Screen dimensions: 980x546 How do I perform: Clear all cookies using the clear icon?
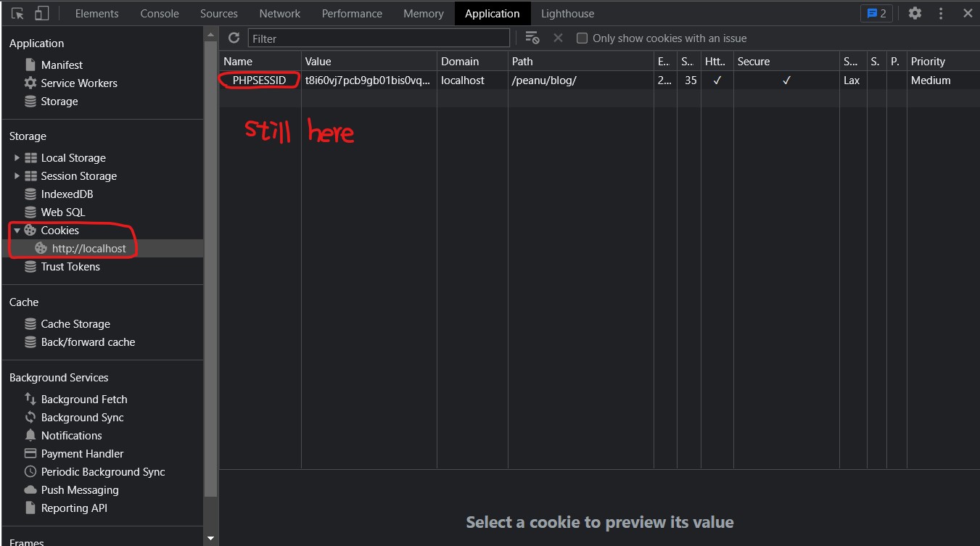click(x=532, y=38)
